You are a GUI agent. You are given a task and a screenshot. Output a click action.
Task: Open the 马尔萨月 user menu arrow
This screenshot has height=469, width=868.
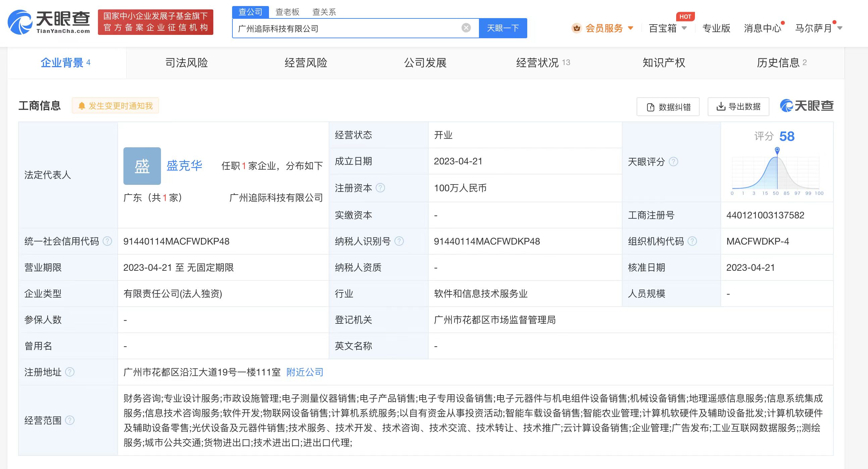click(840, 28)
